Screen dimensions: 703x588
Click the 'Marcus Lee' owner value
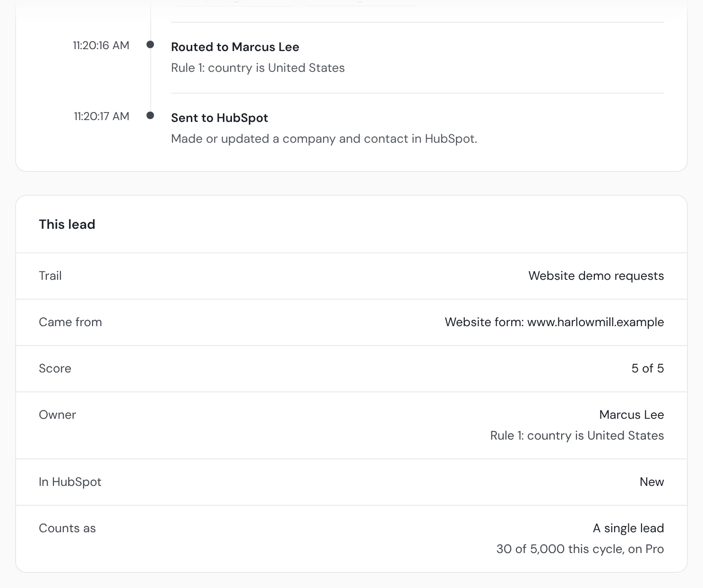(x=631, y=415)
